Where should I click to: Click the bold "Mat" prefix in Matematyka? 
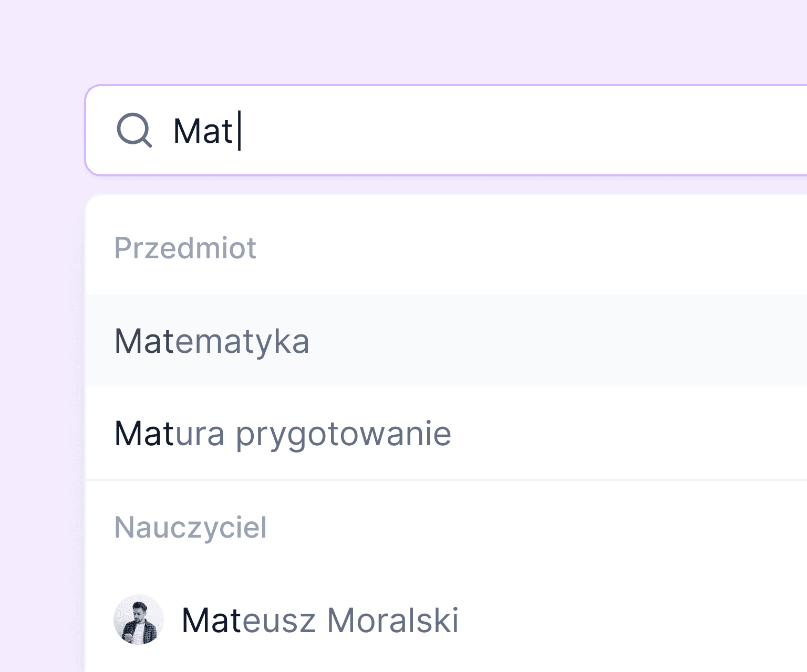click(144, 341)
